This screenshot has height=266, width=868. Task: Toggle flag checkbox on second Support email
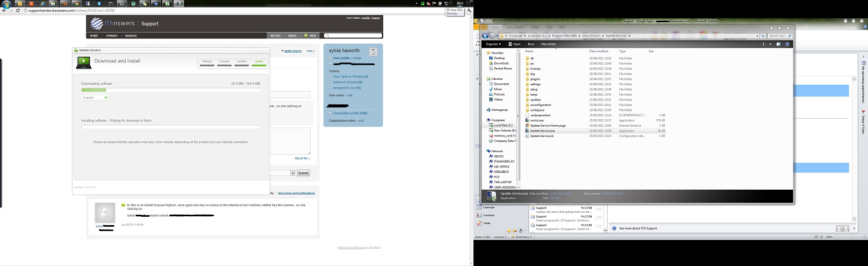(x=598, y=218)
